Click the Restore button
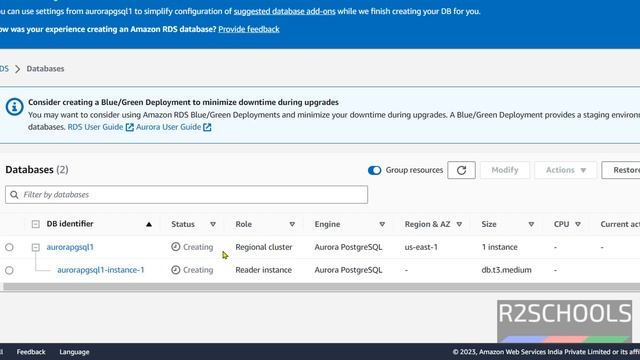Image resolution: width=640 pixels, height=360 pixels. tap(621, 170)
